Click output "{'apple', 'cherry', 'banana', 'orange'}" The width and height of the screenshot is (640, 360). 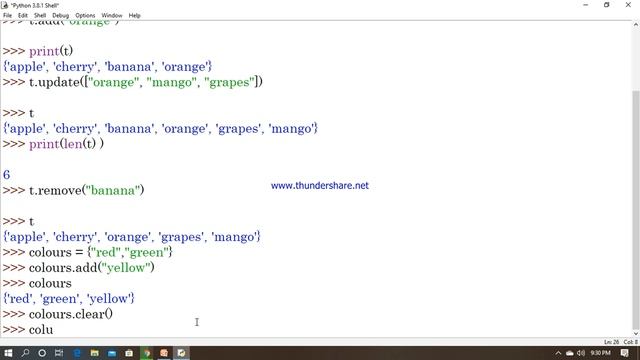pos(107,67)
